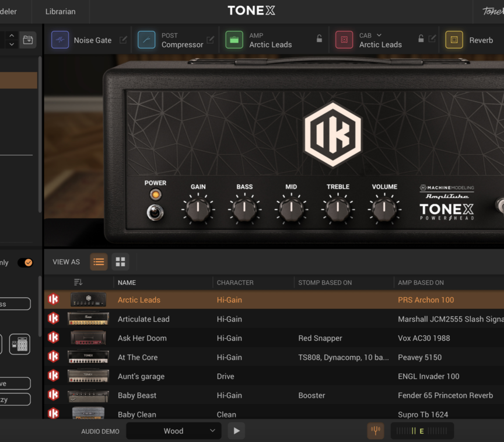The image size is (504, 442).
Task: Click the PRS Archon 100 amp cell
Action: [x=426, y=300]
